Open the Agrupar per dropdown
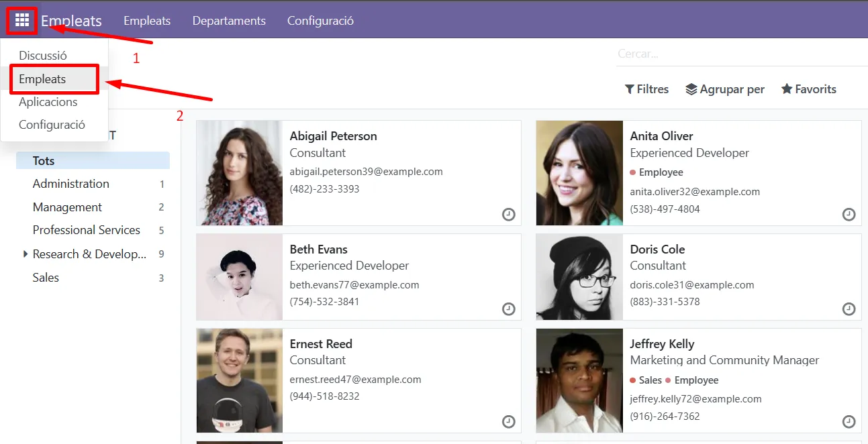Image resolution: width=868 pixels, height=444 pixels. [725, 89]
